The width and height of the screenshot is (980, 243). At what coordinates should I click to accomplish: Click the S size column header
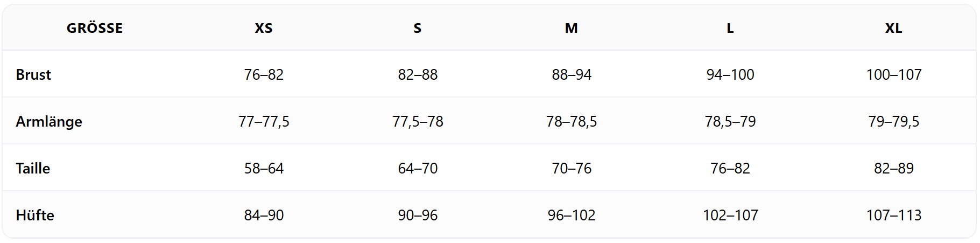click(418, 28)
